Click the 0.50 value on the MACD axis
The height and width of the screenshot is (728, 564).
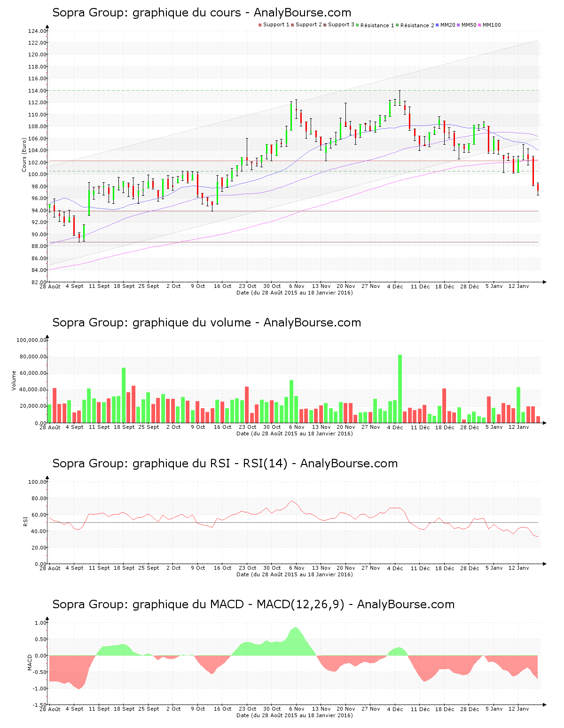pyautogui.click(x=40, y=639)
